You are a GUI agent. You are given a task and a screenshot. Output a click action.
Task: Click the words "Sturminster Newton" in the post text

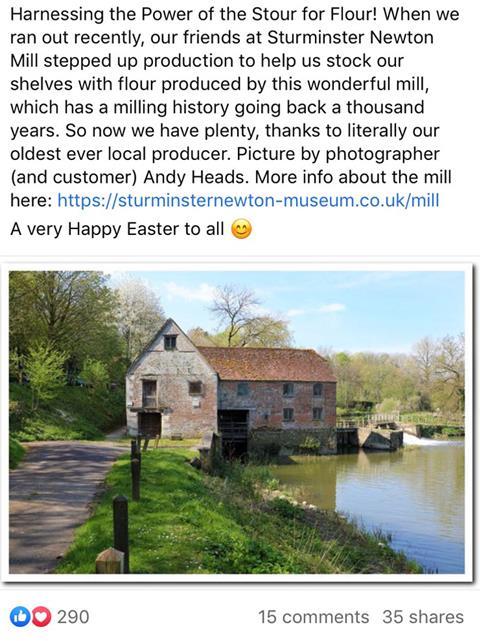coord(350,38)
